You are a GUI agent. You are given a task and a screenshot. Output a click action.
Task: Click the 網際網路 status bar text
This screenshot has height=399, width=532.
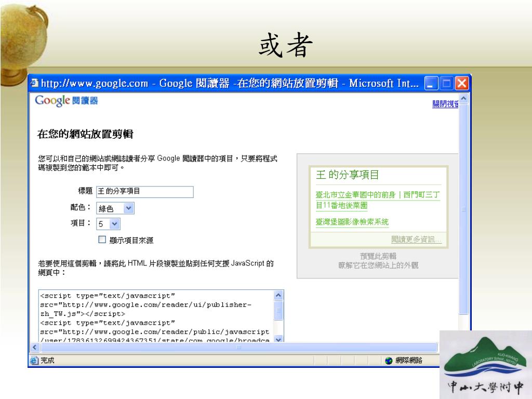[409, 361]
